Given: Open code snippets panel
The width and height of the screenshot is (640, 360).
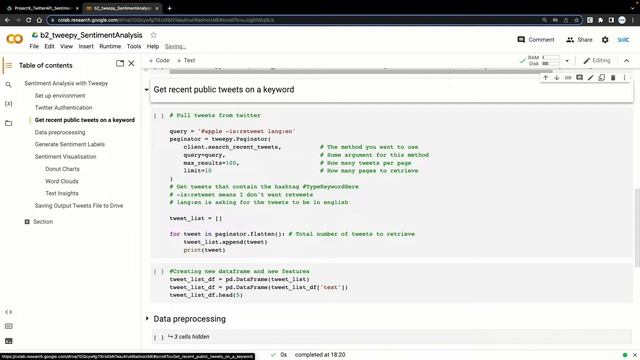Looking at the screenshot, I should 9,312.
